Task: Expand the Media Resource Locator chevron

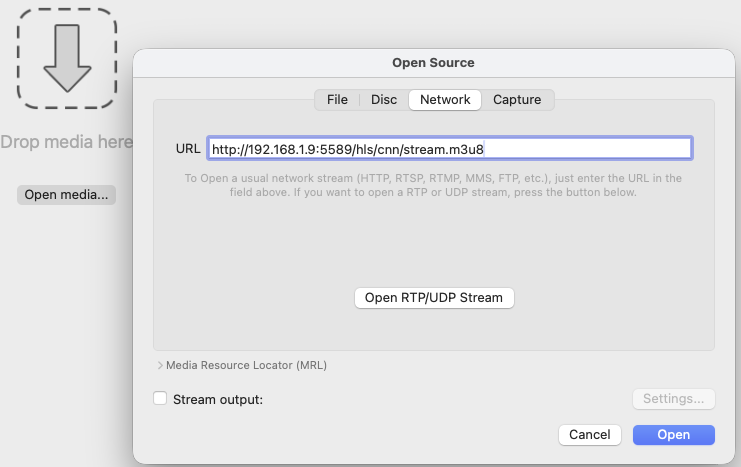Action: point(160,365)
